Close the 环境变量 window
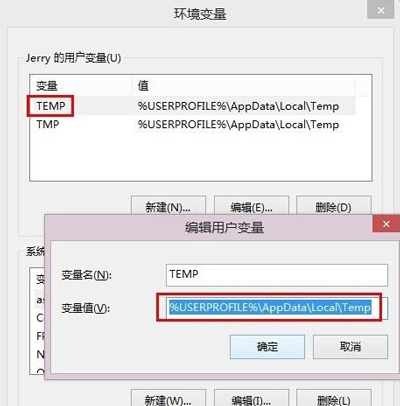The width and height of the screenshot is (400, 406). (381, 10)
